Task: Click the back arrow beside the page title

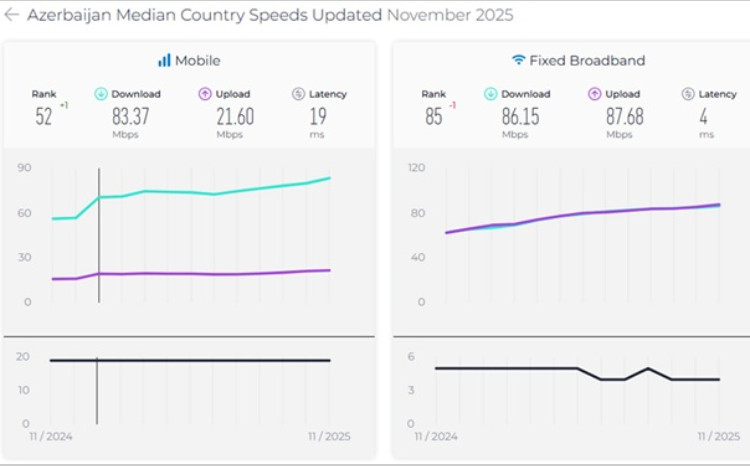Action: 12,15
